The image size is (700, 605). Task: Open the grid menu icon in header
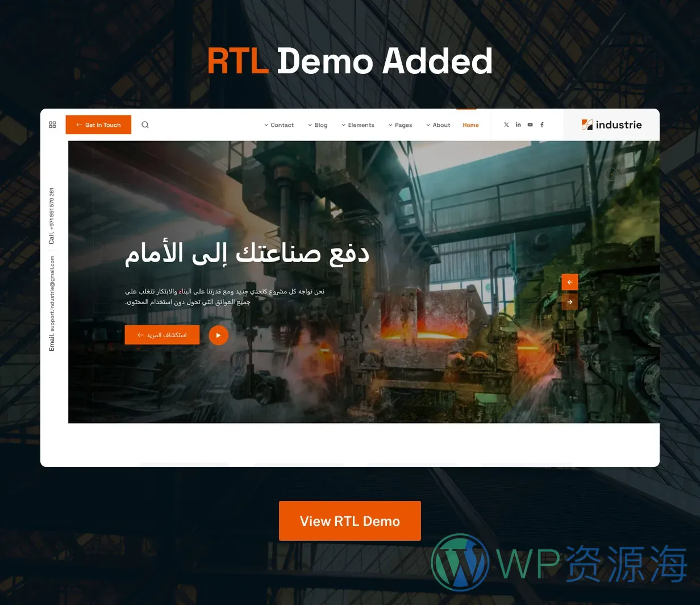click(52, 125)
